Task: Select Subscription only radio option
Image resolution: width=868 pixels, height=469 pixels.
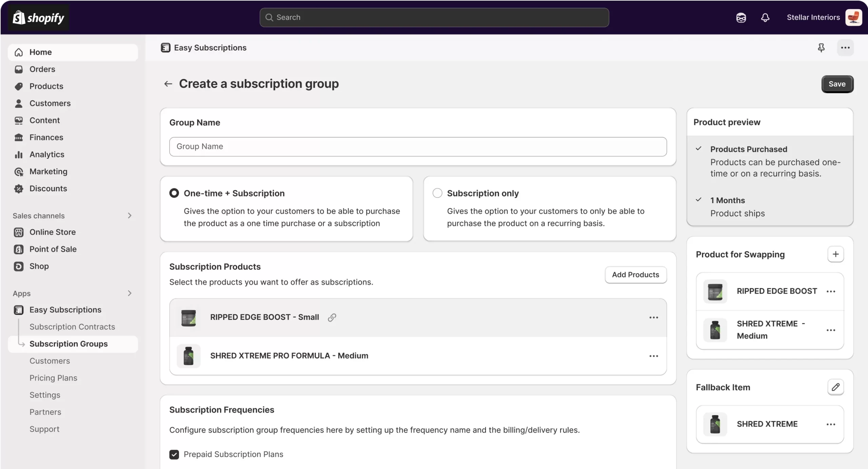Action: [437, 193]
